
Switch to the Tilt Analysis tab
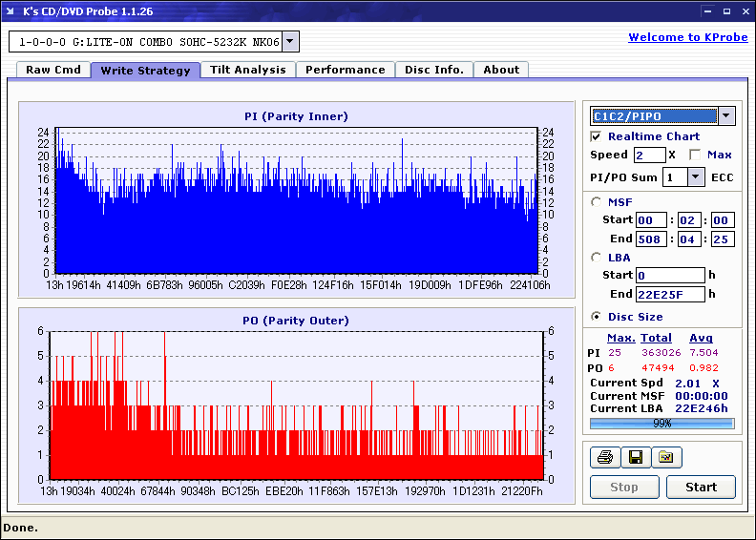coord(248,70)
